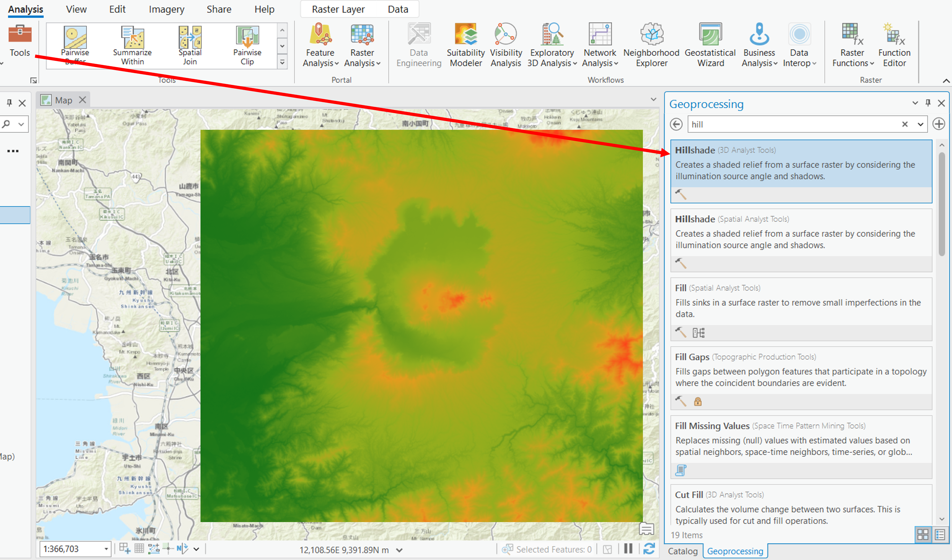
Task: Open the Edit ribbon tab
Action: (117, 10)
